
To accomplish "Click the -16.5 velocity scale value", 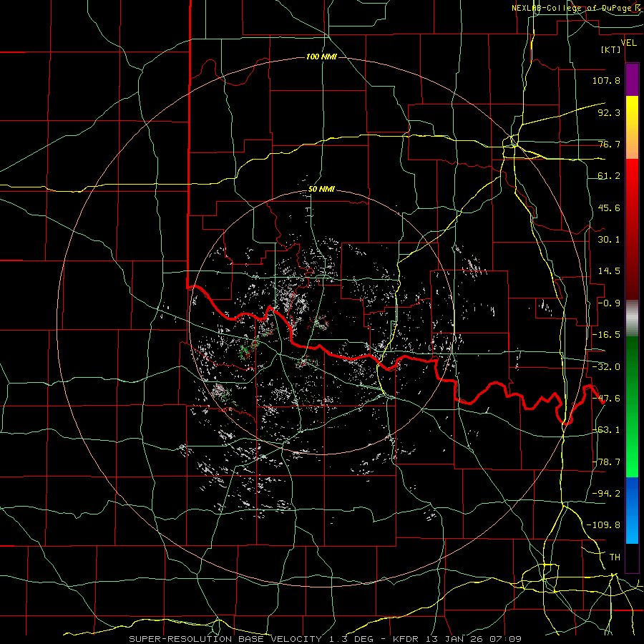I will point(606,335).
